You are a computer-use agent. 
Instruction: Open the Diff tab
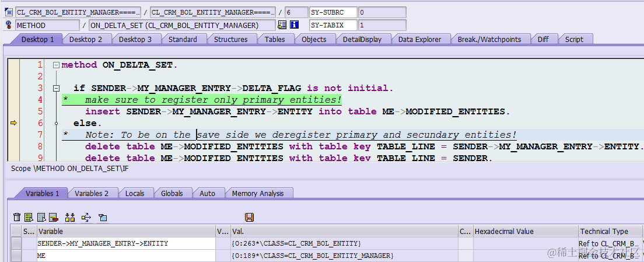coord(542,40)
